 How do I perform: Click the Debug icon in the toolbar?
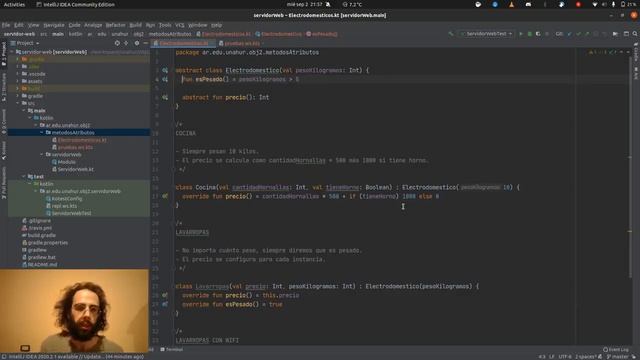[x=529, y=34]
